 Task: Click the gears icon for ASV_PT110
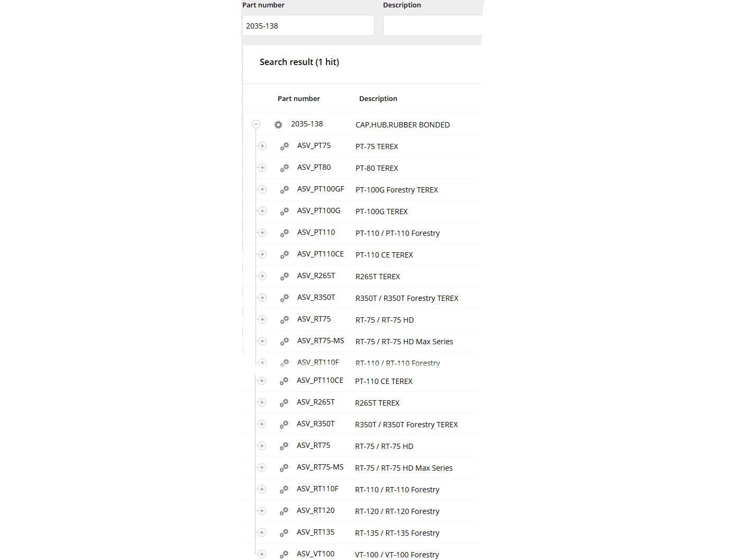[x=285, y=233]
